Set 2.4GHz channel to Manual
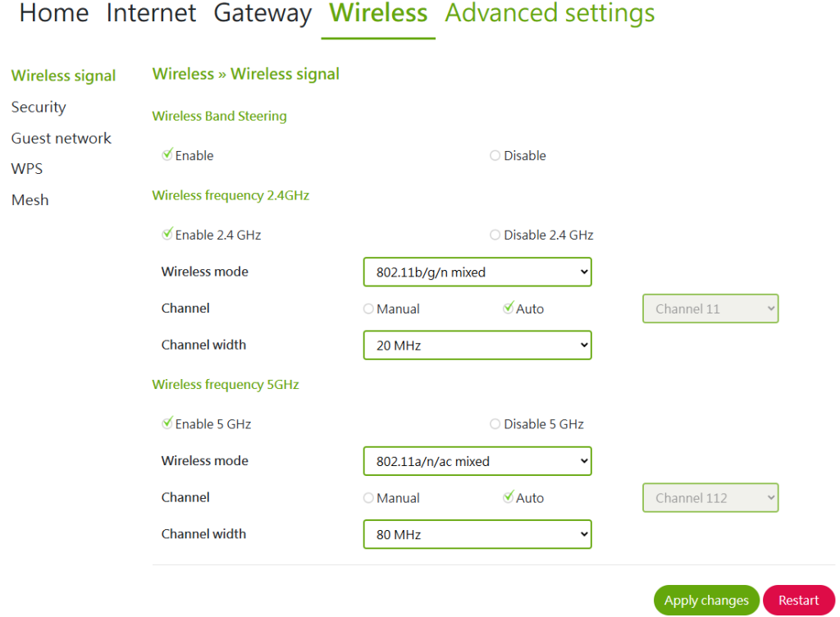This screenshot has width=840, height=617. pos(367,309)
